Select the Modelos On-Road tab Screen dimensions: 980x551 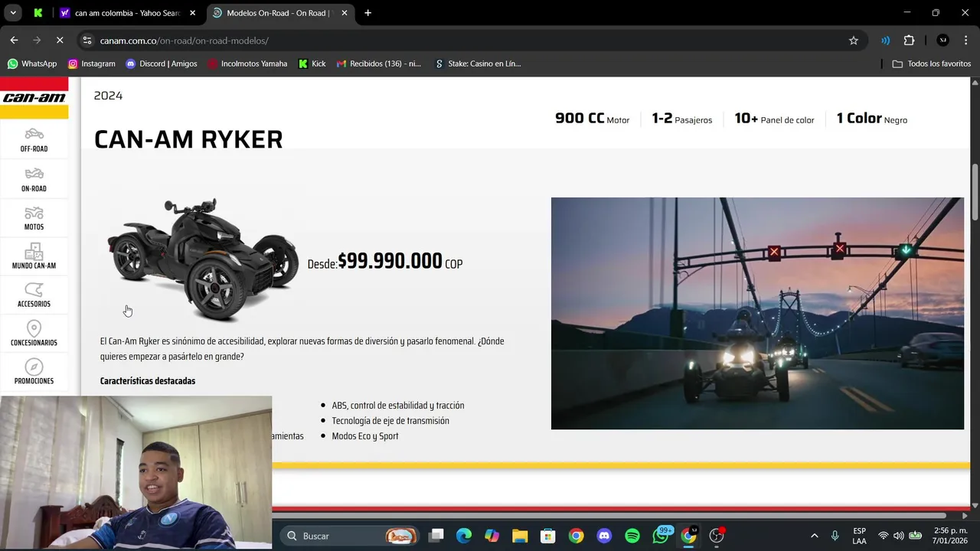pos(279,13)
